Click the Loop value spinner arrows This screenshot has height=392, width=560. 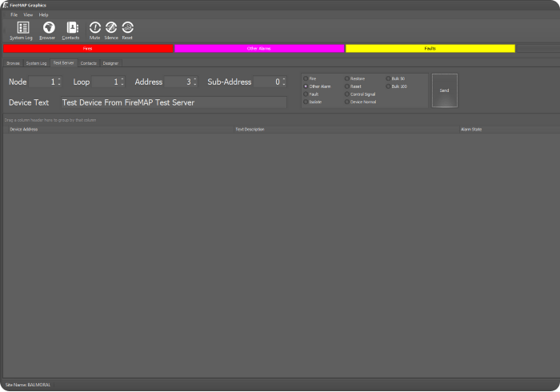click(124, 82)
